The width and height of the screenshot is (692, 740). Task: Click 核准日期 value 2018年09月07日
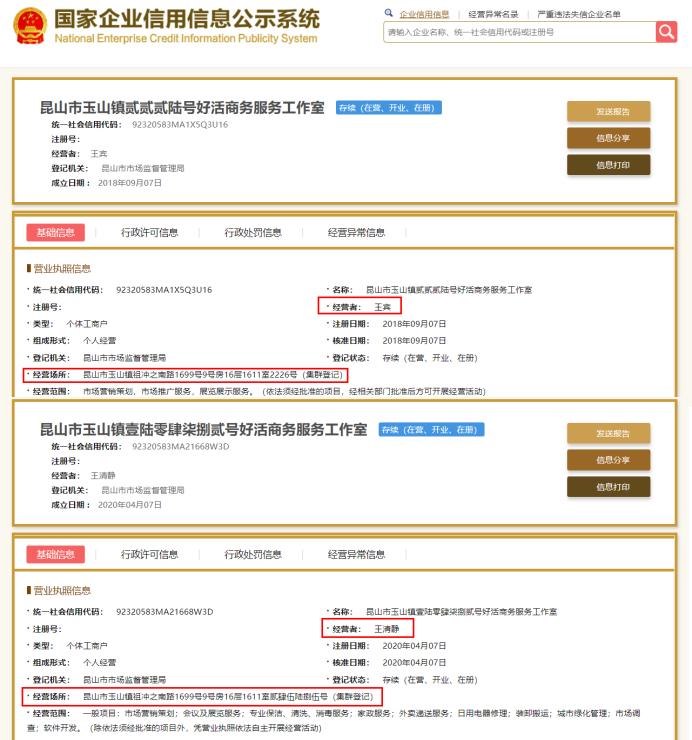(414, 341)
